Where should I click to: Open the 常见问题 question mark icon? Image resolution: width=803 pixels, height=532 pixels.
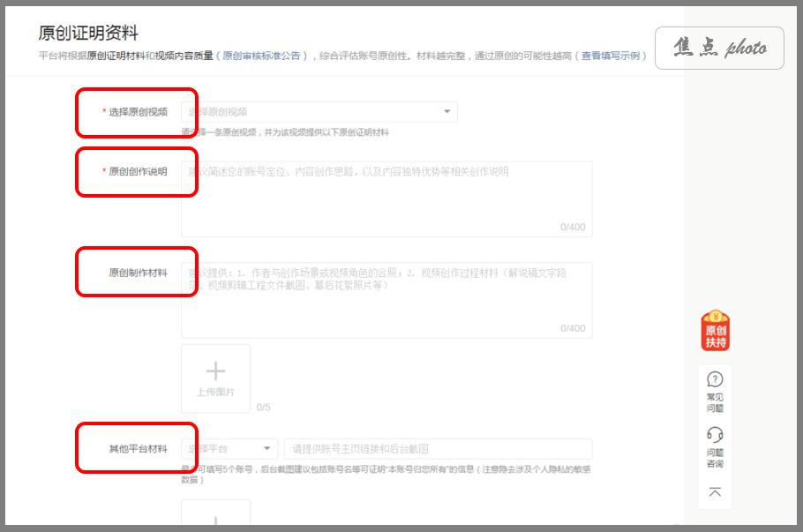point(715,379)
